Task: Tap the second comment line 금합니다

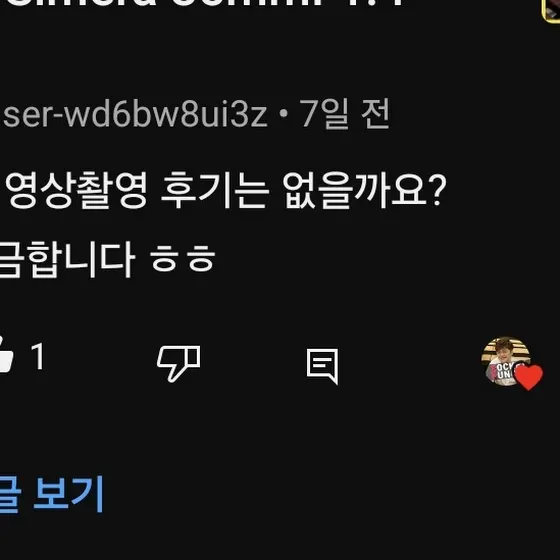Action: coord(68,259)
